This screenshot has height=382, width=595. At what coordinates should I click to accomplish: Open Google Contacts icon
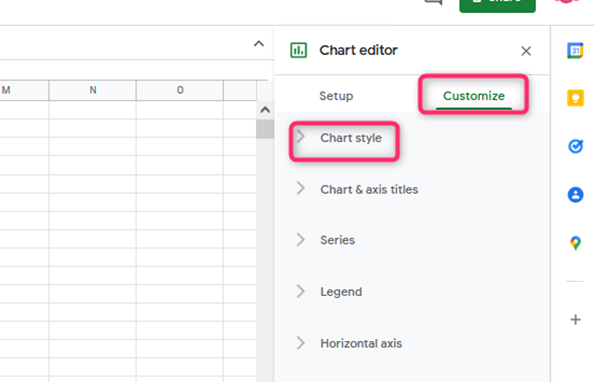click(575, 195)
